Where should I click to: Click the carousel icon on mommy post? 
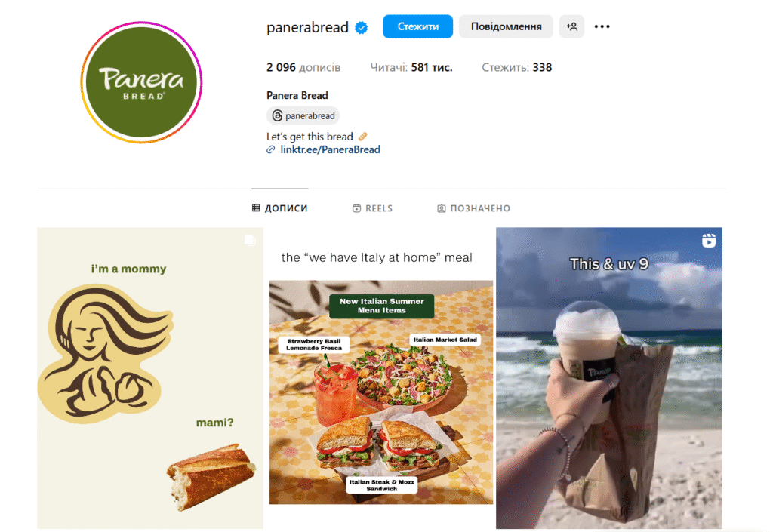(250, 240)
